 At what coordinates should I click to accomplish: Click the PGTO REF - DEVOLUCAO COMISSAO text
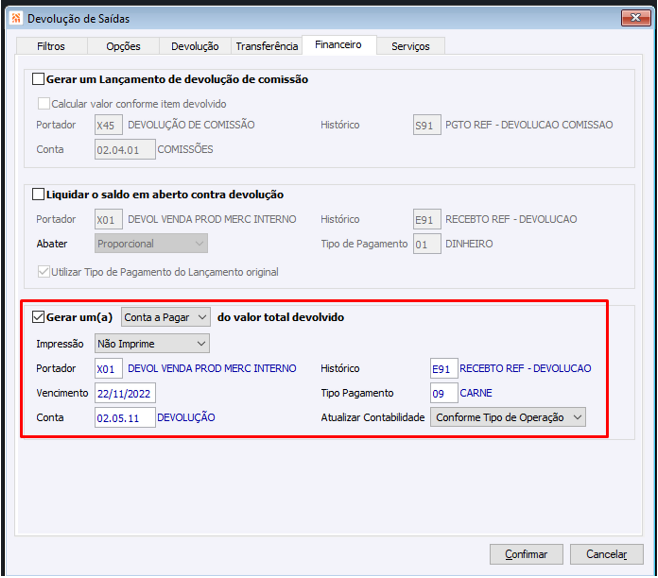click(x=529, y=125)
